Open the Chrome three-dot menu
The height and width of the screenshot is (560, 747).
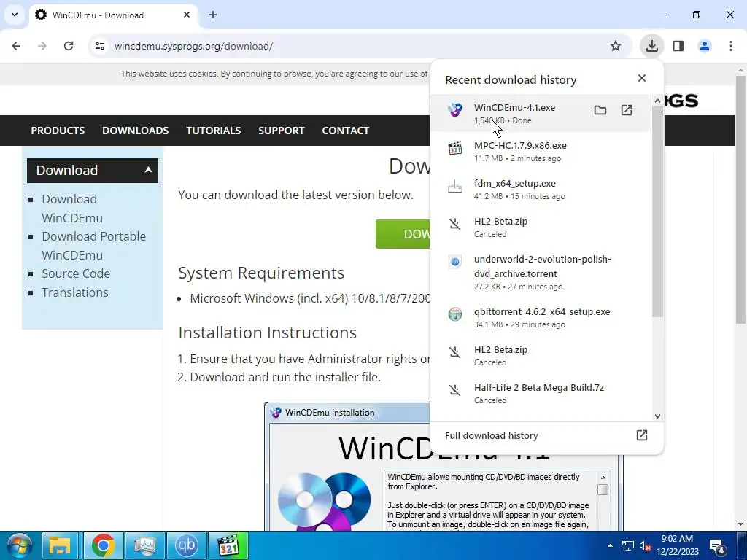[x=731, y=46]
